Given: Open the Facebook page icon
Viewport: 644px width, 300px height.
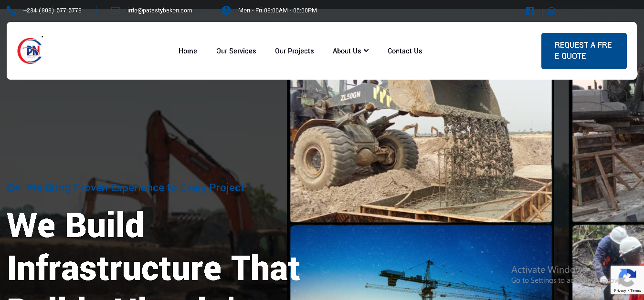Looking at the screenshot, I should click(x=530, y=11).
